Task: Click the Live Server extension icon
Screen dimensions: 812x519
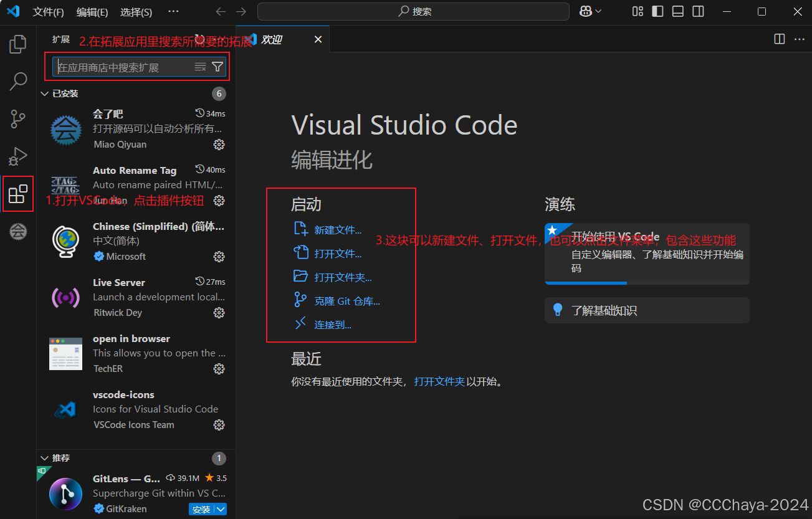Action: click(65, 298)
